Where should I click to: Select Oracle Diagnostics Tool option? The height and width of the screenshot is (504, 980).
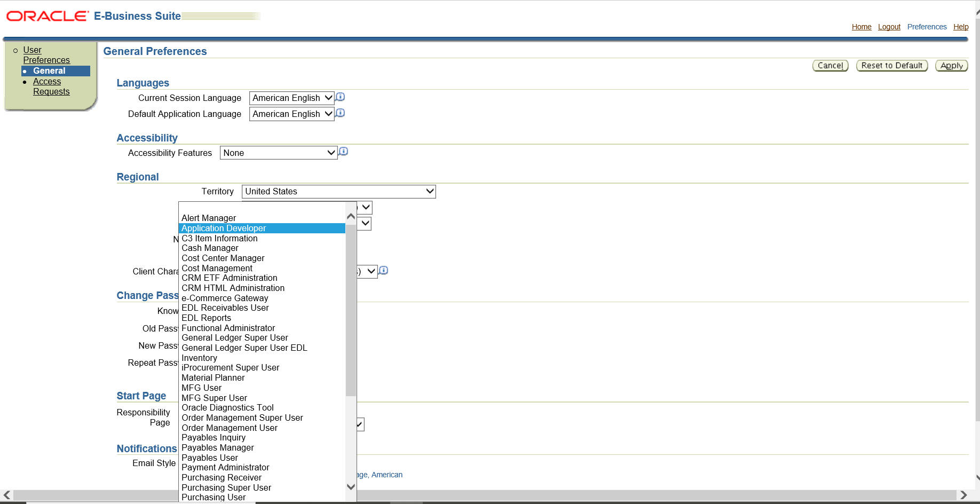[262, 408]
